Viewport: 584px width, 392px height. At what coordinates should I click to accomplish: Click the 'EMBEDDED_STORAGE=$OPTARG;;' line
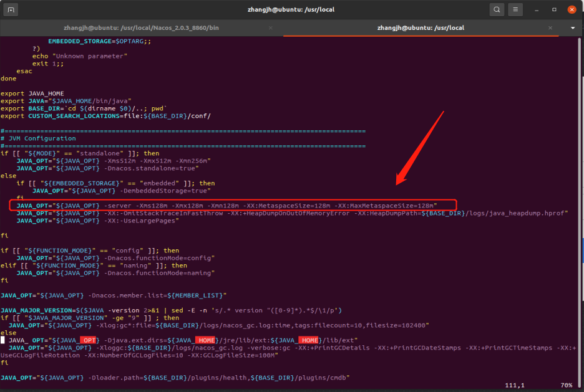99,41
